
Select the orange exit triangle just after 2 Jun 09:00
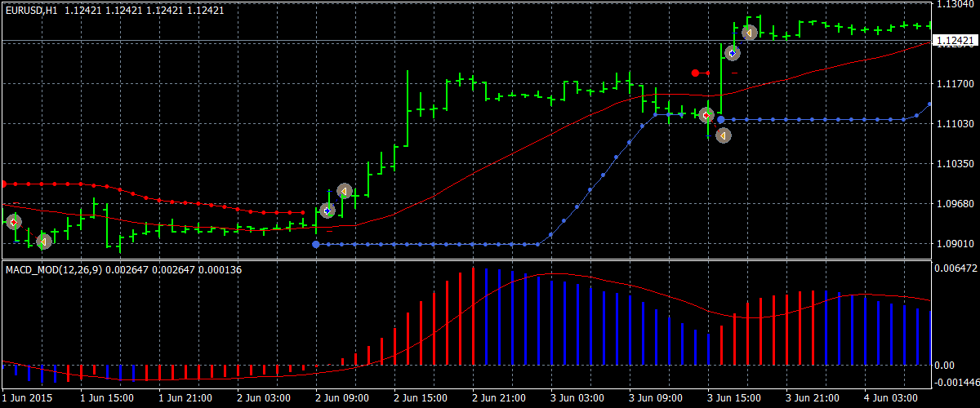pos(345,191)
